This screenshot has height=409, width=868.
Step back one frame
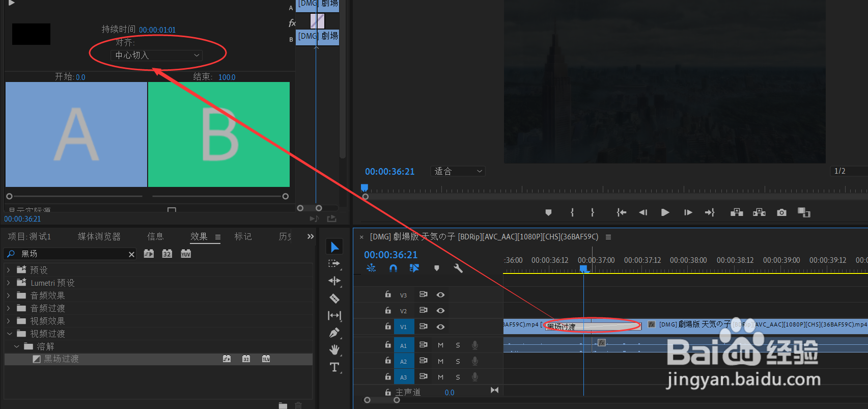[x=643, y=212]
